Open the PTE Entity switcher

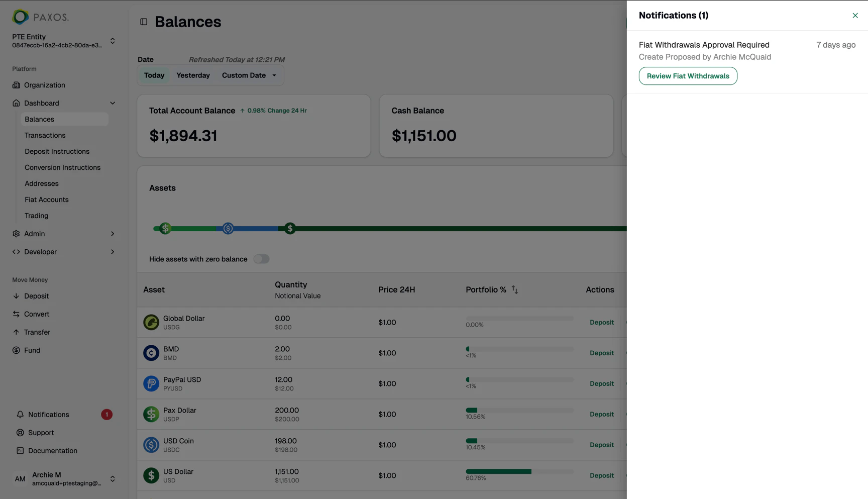coord(64,41)
